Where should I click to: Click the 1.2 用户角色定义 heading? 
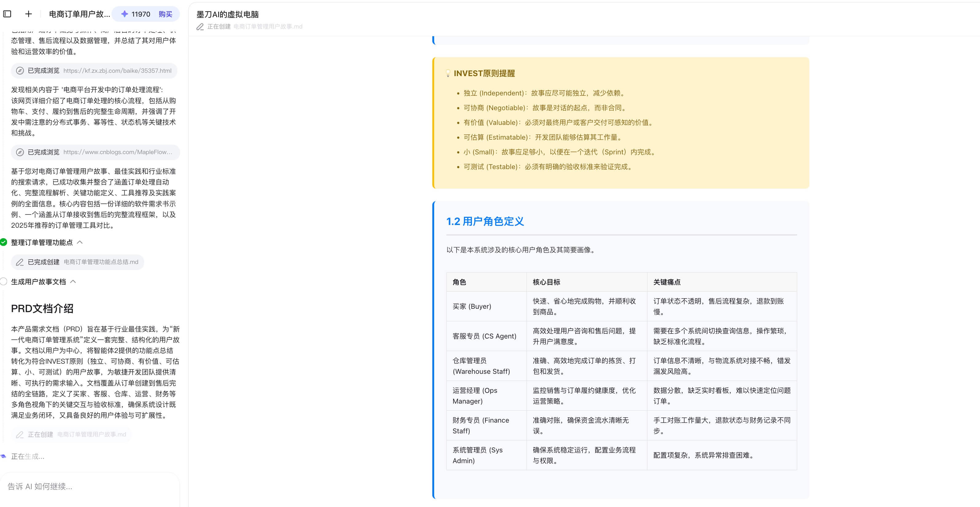(x=485, y=221)
